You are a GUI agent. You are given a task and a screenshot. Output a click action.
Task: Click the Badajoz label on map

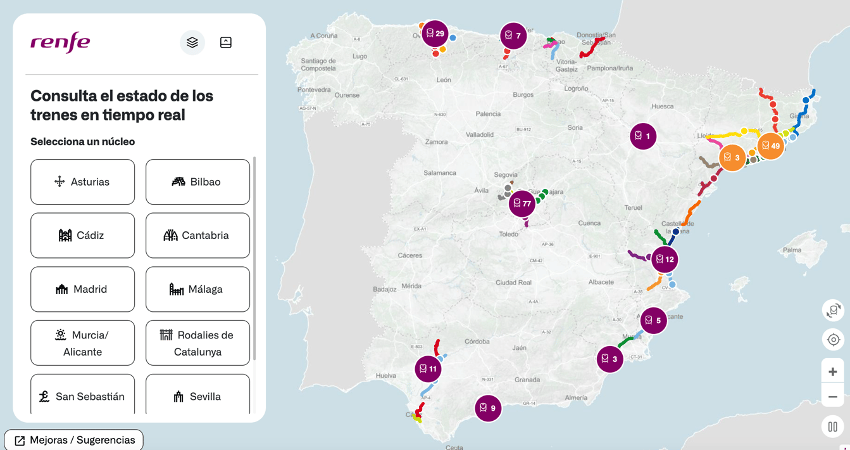pos(384,290)
